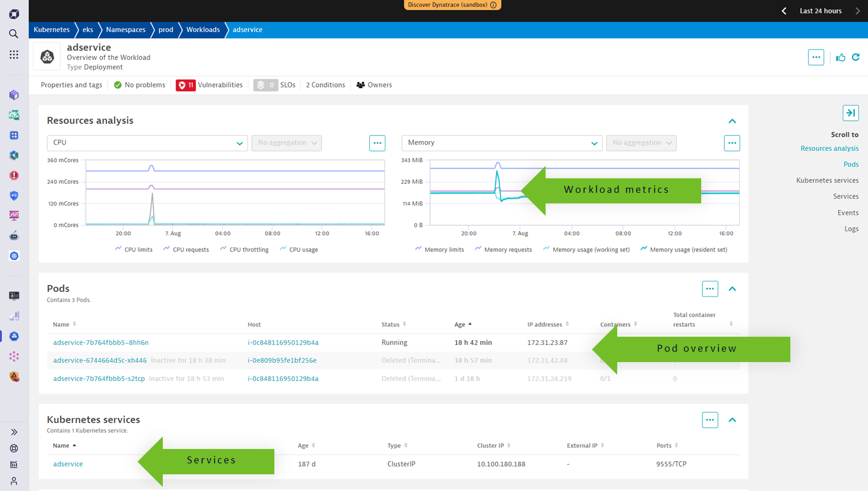
Task: Click the thumbs-up feedback icon
Action: pos(841,57)
